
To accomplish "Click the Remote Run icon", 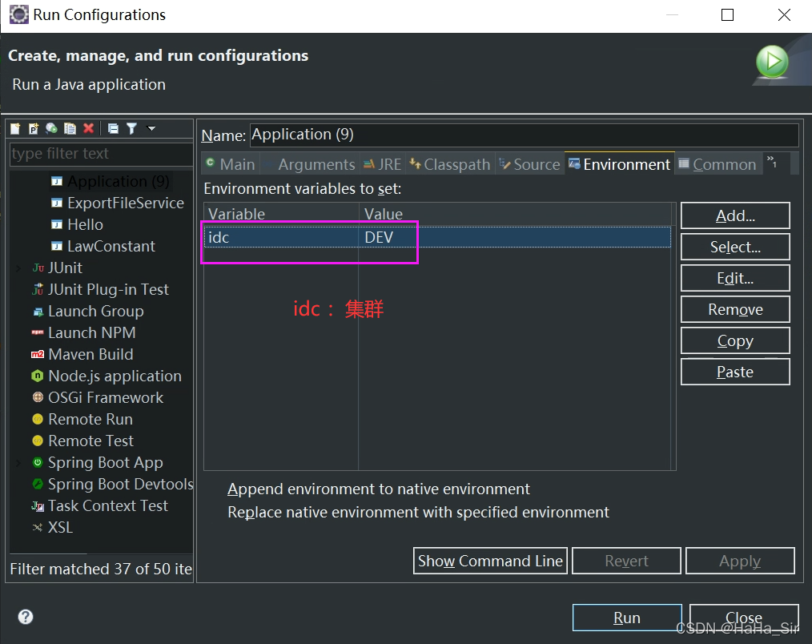I will click(x=38, y=419).
